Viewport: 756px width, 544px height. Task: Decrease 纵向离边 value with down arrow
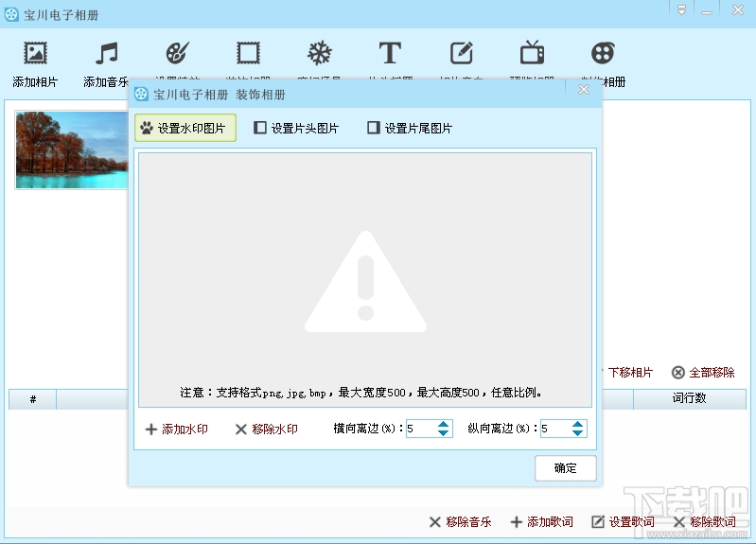tap(577, 433)
